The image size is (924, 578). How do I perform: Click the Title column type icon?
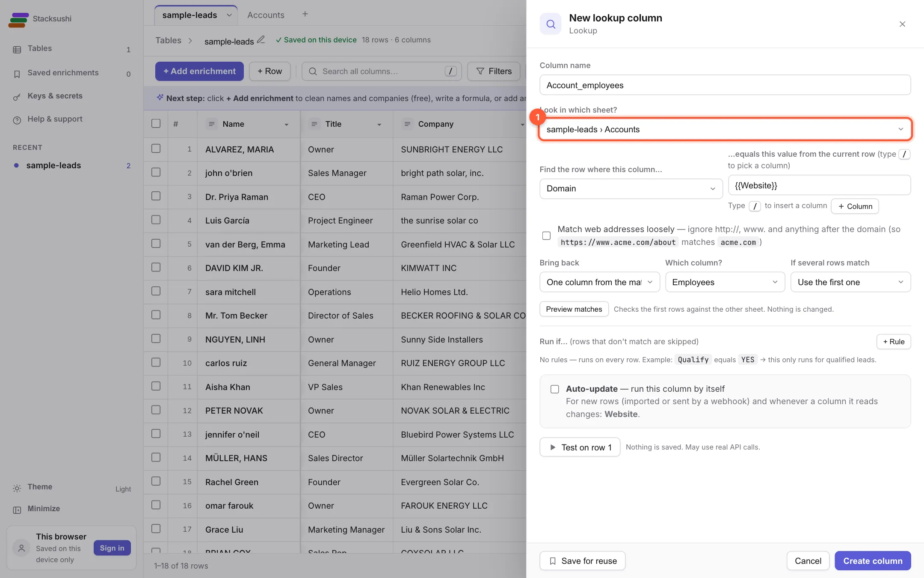click(314, 124)
